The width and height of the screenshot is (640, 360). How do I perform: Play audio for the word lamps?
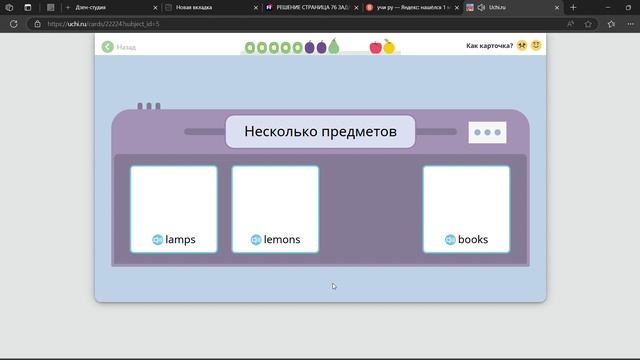point(158,240)
